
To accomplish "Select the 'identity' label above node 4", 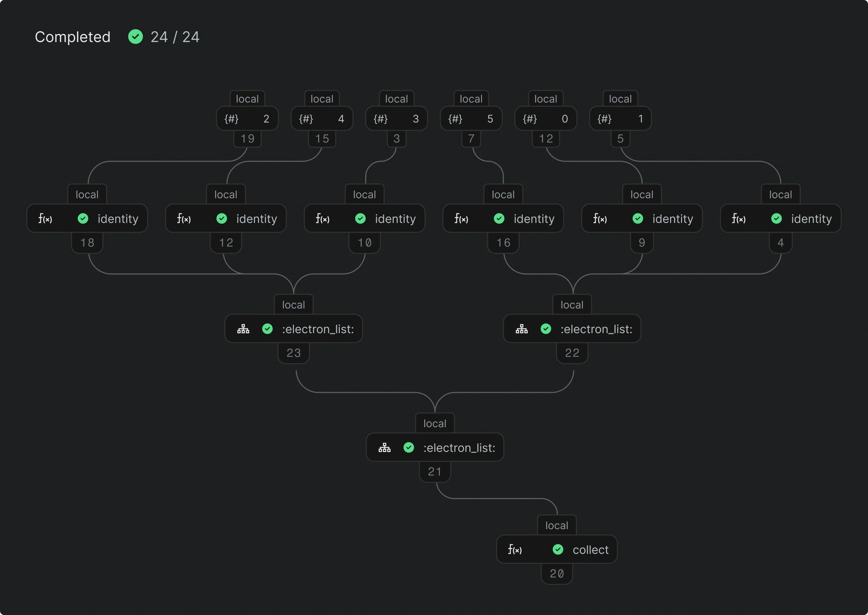I will point(811,219).
